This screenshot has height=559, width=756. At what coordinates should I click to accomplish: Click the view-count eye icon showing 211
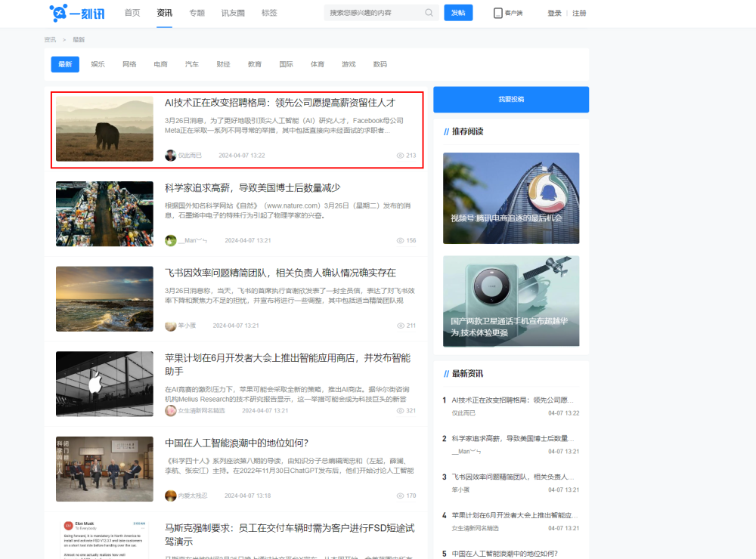tap(400, 326)
